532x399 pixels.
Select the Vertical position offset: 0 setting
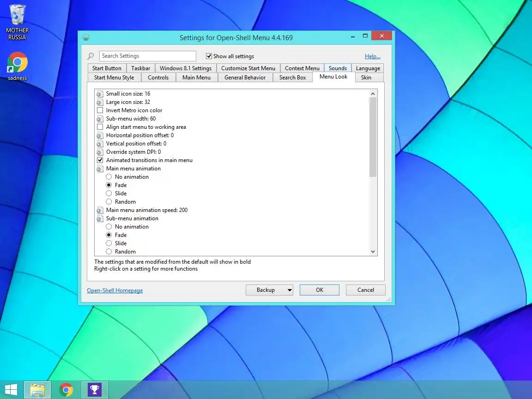click(x=136, y=144)
